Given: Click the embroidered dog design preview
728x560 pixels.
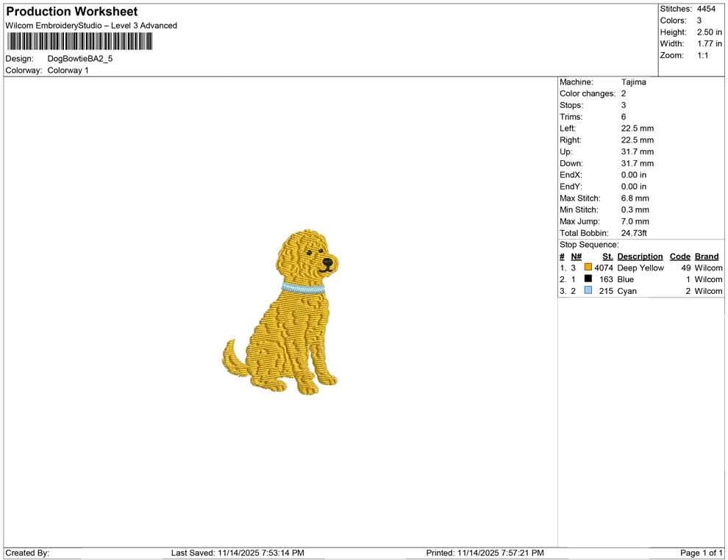Looking at the screenshot, I should (x=281, y=312).
